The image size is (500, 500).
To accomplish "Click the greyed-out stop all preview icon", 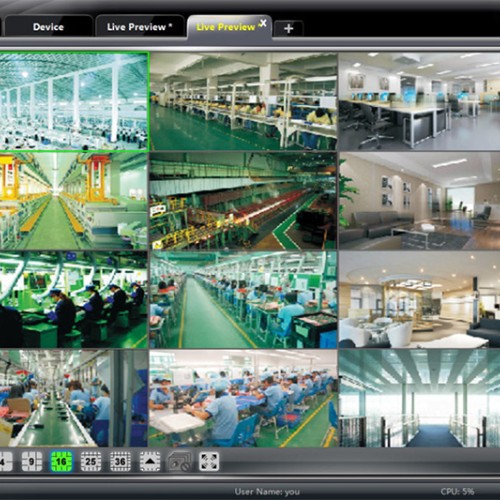I will pyautogui.click(x=179, y=462).
